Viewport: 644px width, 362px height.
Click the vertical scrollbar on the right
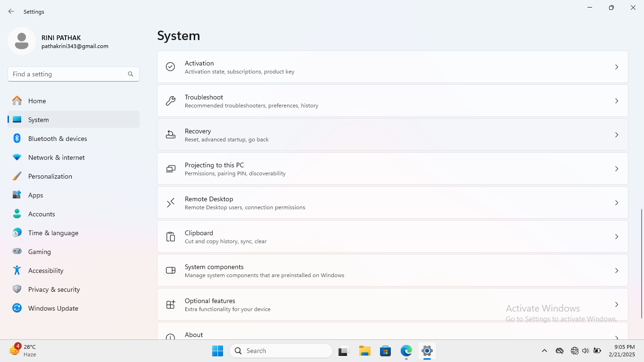point(641,263)
